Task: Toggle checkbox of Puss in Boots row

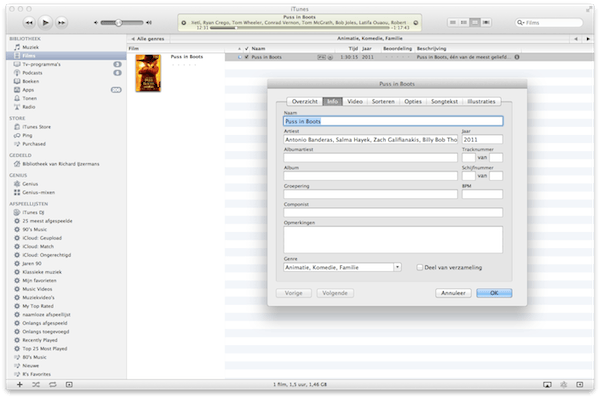Action: click(246, 57)
